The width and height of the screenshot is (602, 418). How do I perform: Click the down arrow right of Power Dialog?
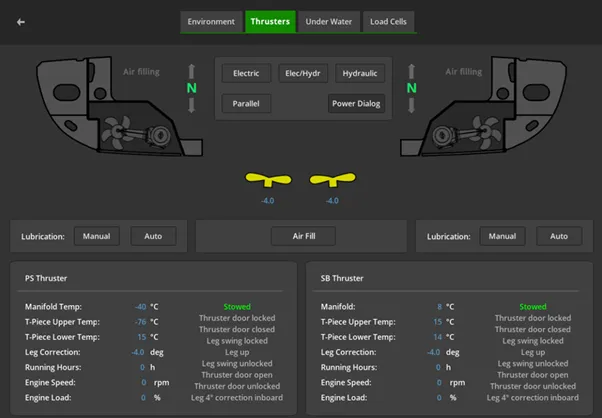coord(412,105)
